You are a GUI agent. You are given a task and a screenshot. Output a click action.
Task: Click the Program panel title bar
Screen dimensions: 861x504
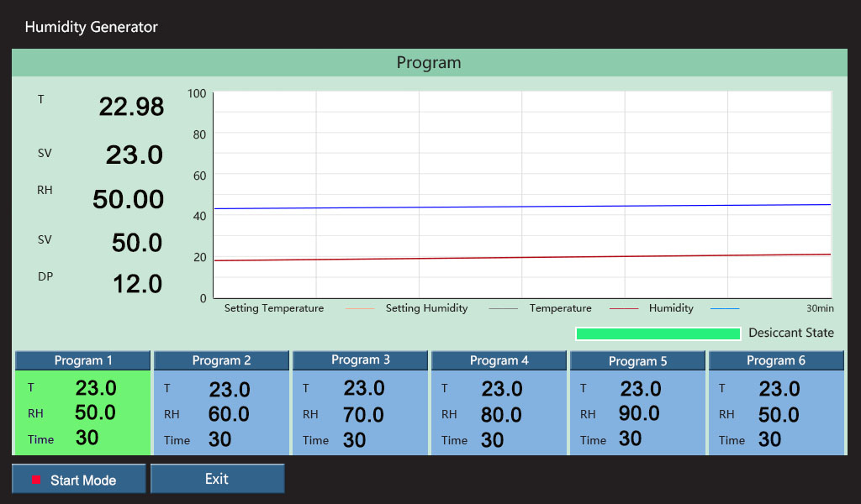tap(430, 62)
